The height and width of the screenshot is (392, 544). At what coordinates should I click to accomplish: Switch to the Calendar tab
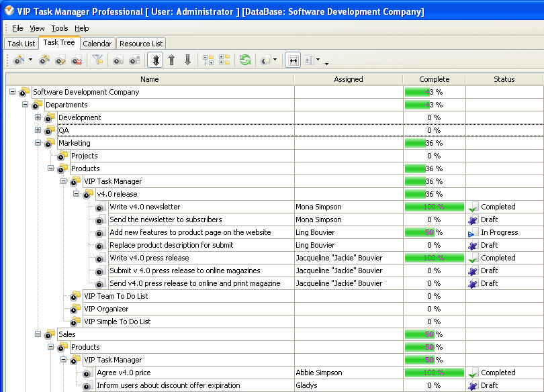click(97, 42)
